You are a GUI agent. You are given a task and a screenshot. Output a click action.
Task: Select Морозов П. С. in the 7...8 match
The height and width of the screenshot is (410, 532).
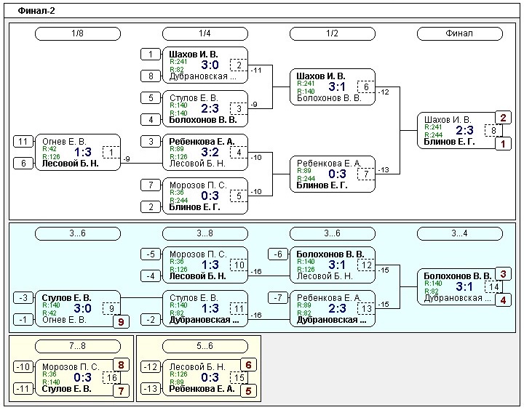(x=69, y=366)
